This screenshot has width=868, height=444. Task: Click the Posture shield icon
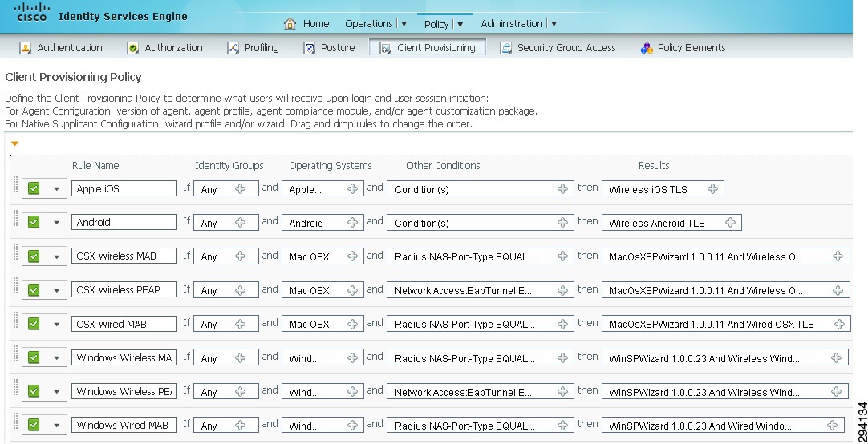(310, 48)
